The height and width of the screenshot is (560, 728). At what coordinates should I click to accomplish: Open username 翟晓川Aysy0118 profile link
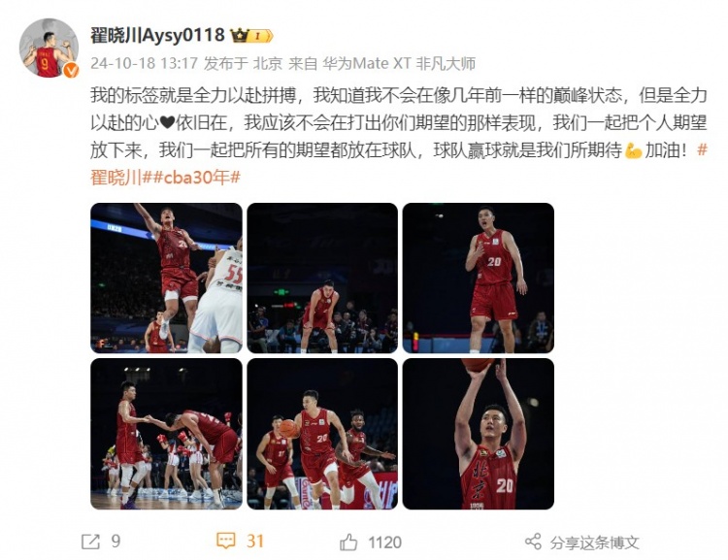[157, 35]
